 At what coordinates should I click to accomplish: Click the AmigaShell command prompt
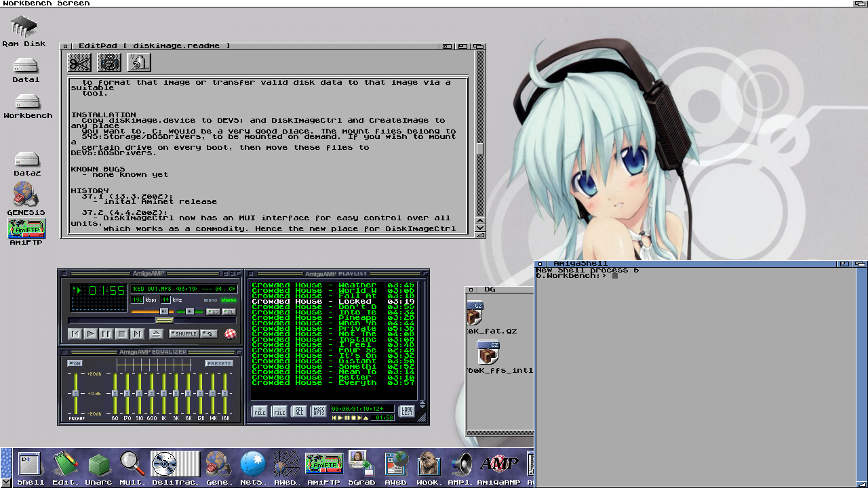tap(576, 276)
